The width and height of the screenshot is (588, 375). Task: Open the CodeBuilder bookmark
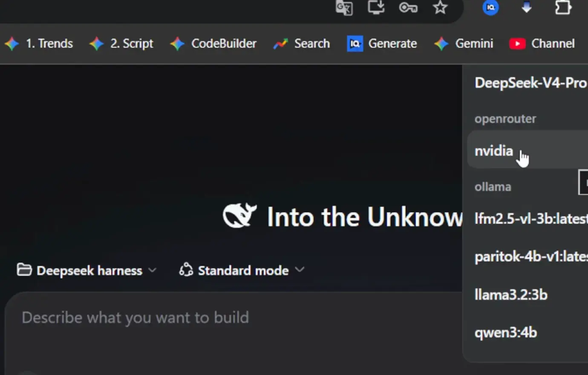coord(213,43)
